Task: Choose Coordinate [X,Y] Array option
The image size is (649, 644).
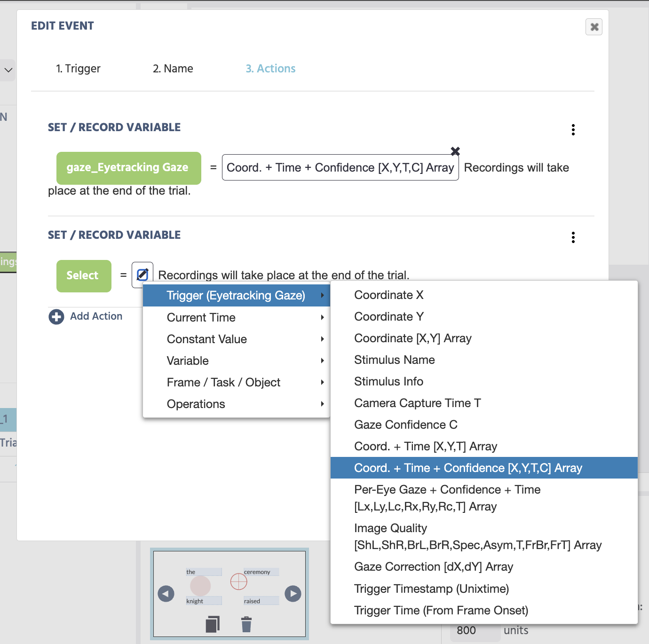Action: coord(484,338)
